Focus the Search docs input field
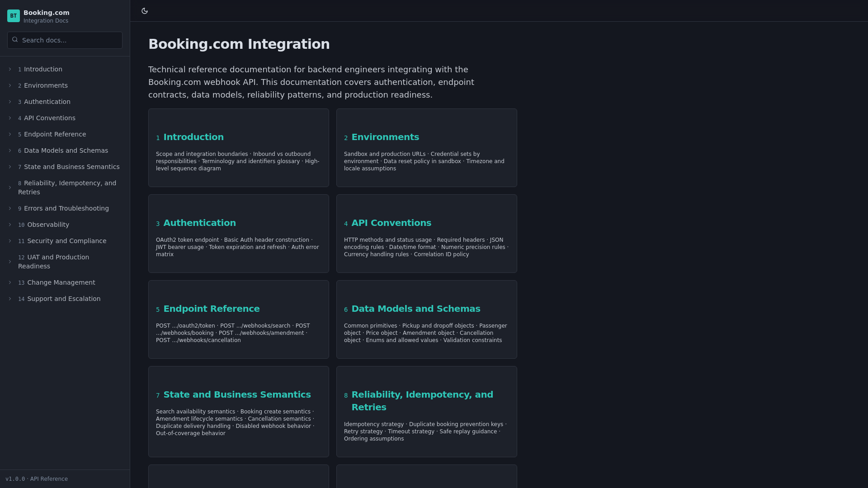This screenshot has height=488, width=868. (x=65, y=40)
